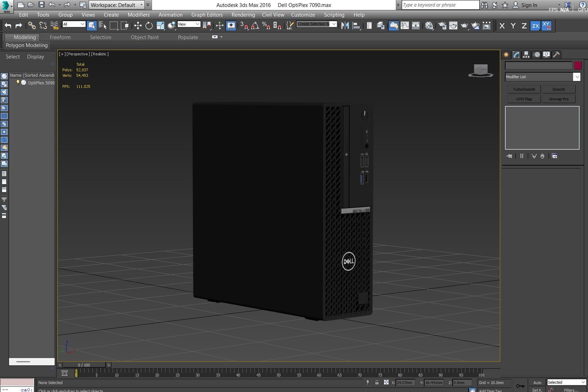Open the Modifiers menu
588x392 pixels.
coord(139,15)
